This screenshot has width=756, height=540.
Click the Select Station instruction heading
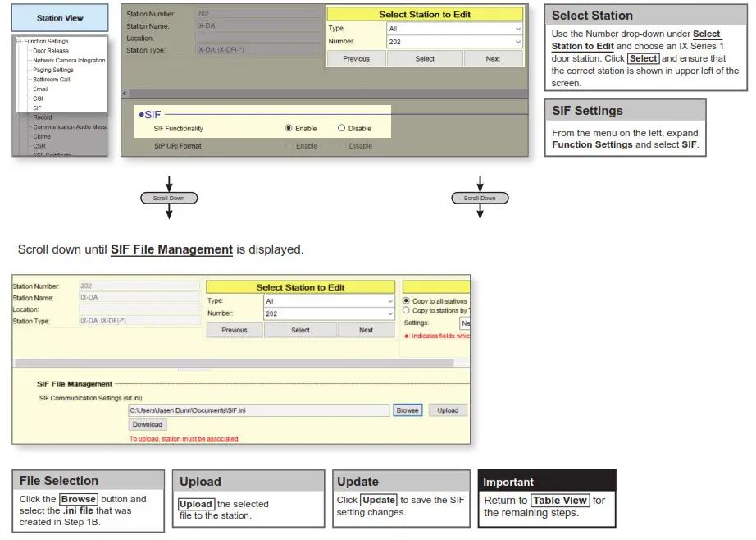592,16
